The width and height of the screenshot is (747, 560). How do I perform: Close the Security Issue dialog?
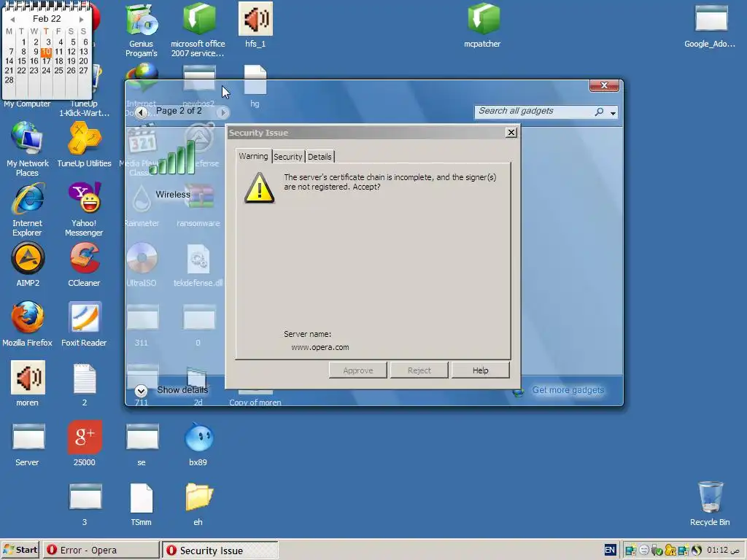click(511, 133)
